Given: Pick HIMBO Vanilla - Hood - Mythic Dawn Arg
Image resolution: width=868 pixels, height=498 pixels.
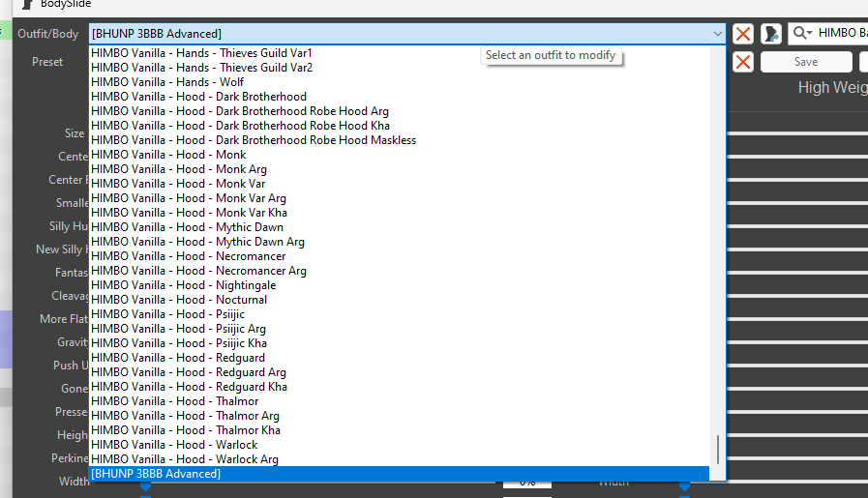Looking at the screenshot, I should tap(399, 242).
